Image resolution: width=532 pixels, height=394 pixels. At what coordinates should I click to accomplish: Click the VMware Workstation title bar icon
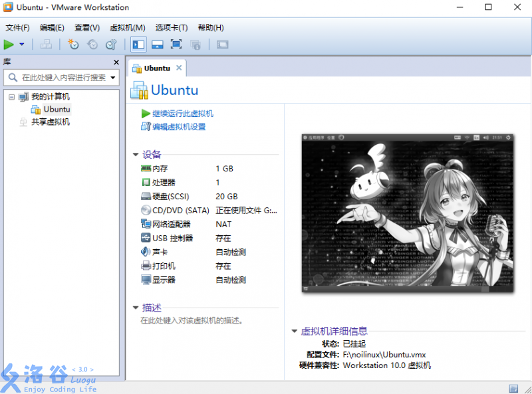(8, 7)
